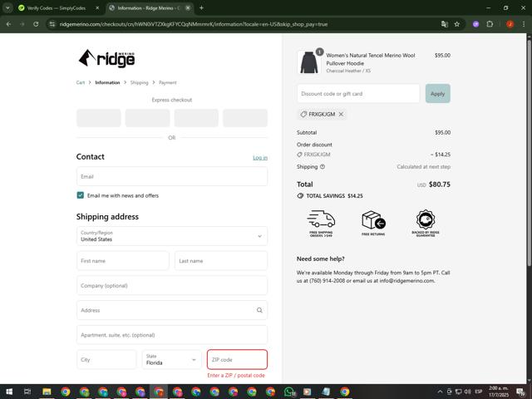Screen dimensions: 532x399
Task: Click the Women's Natural Tencel Merino Wool title
Action: (x=371, y=59)
